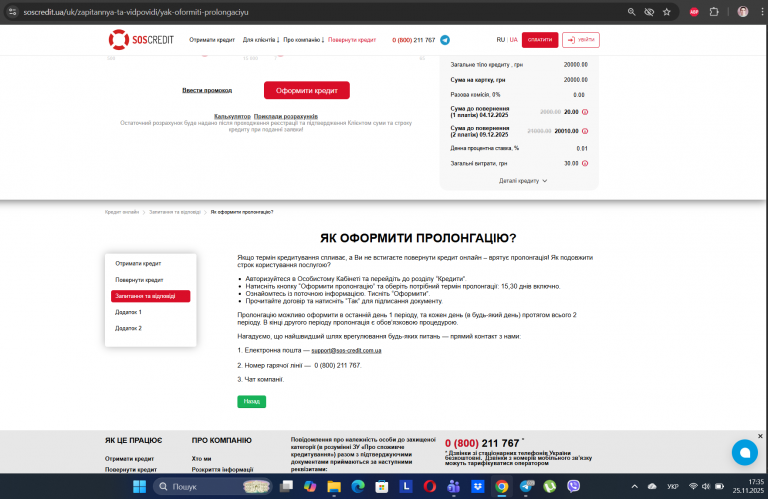Launch Copilot from the taskbar
768x499 pixels.
[310, 486]
